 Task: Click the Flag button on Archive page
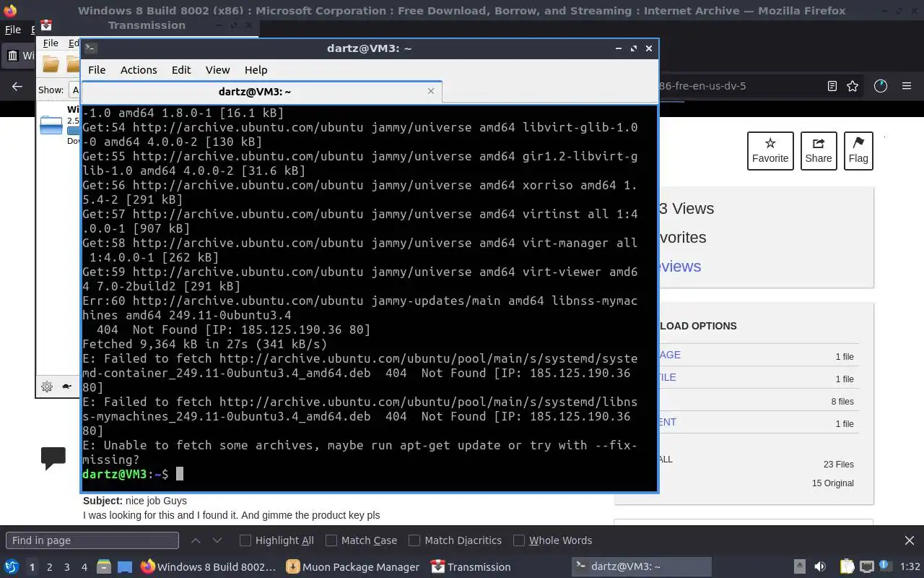[858, 151]
